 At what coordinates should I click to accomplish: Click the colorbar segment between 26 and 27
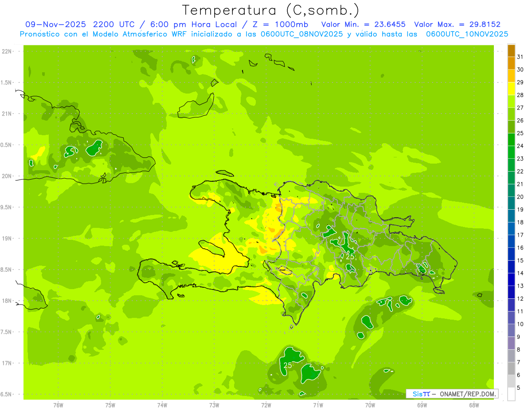click(511, 114)
